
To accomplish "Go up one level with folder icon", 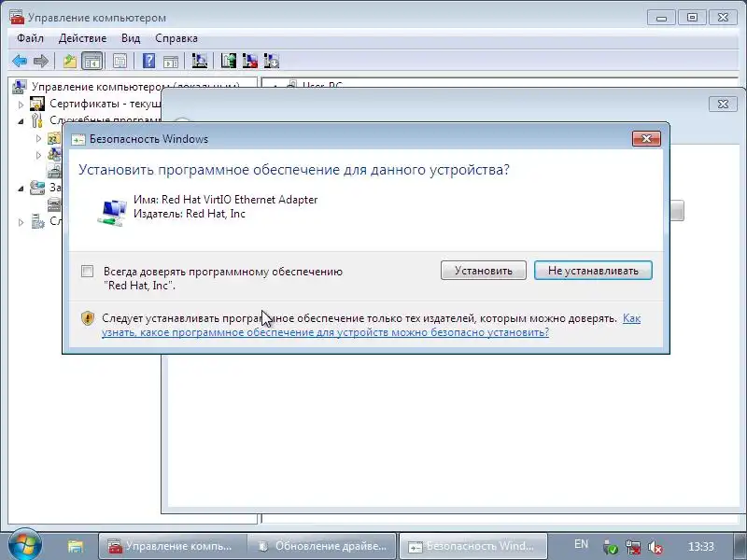I will (x=70, y=61).
